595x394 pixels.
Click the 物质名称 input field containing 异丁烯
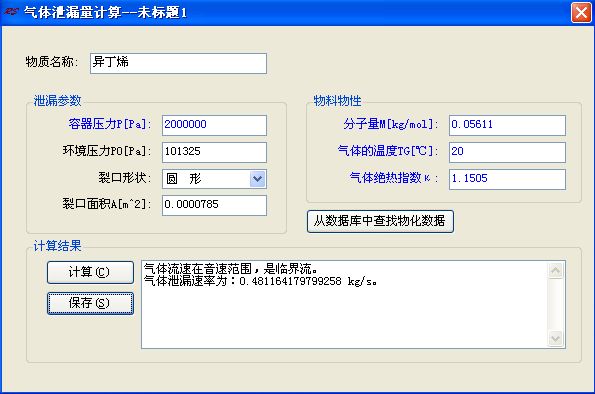[178, 63]
